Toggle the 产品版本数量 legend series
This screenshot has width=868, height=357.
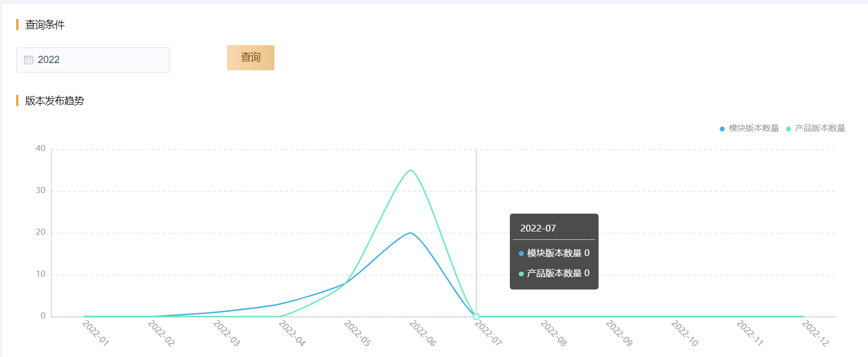point(819,128)
